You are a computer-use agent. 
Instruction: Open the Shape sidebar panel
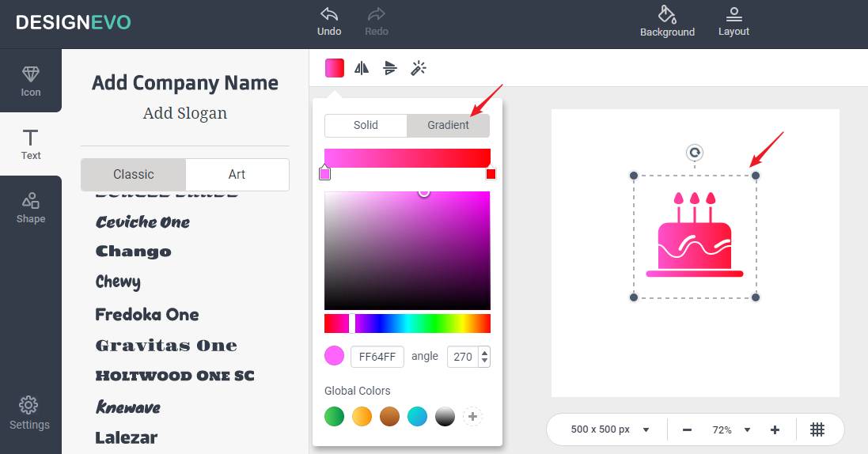click(31, 207)
